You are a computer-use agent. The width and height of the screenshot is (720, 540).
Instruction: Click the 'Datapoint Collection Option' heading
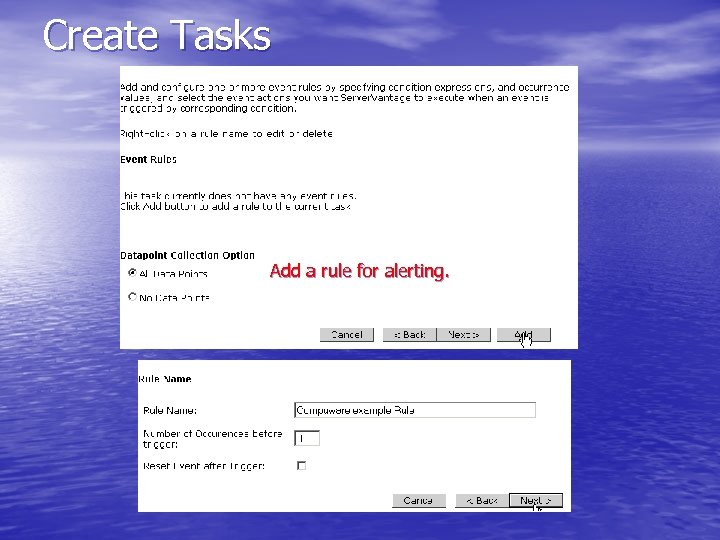[x=187, y=255]
